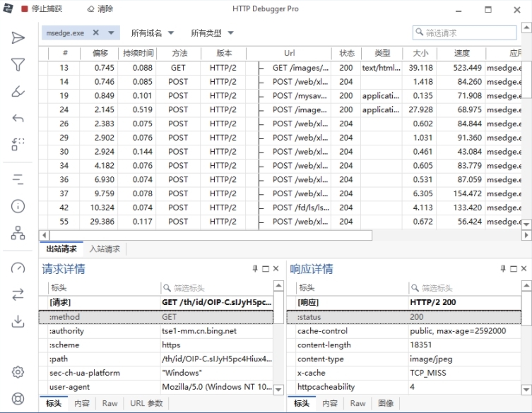Select the :authority header row
Viewport: 532px width, 413px height.
(x=156, y=331)
